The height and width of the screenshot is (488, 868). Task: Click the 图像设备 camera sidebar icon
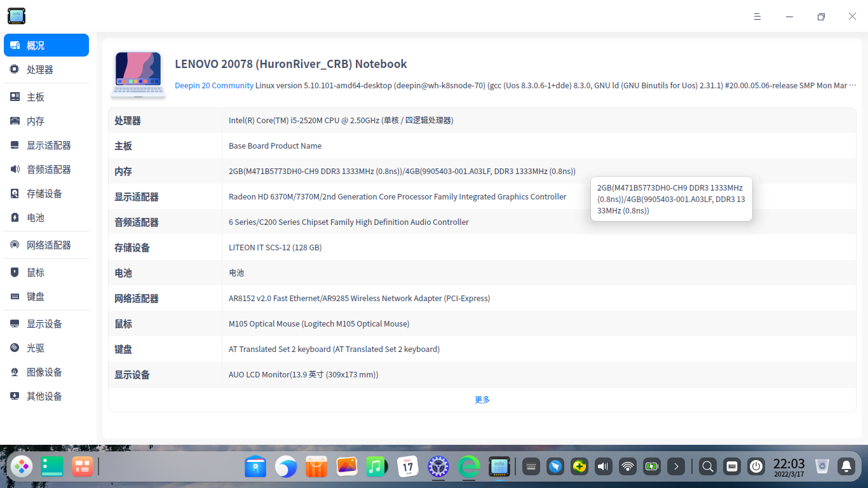(15, 372)
